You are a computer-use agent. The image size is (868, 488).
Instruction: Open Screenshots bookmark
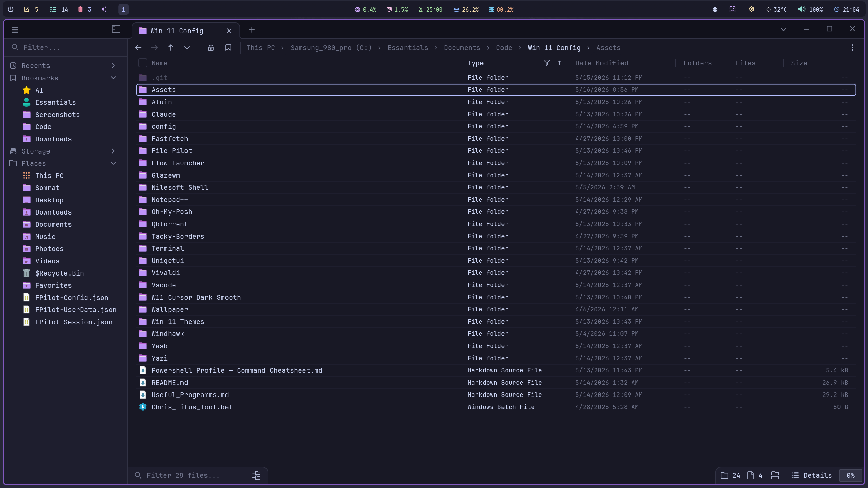[65, 115]
